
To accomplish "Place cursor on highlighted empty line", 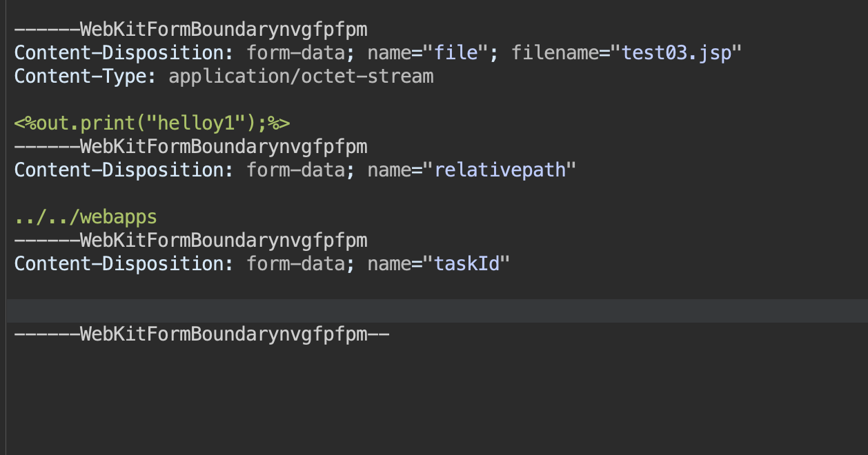I will coord(276,311).
